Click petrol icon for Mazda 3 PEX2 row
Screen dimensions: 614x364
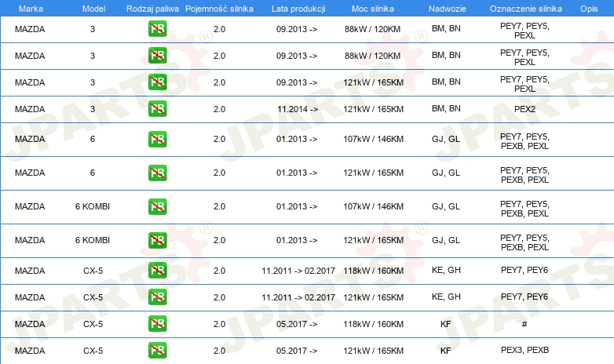(x=157, y=109)
